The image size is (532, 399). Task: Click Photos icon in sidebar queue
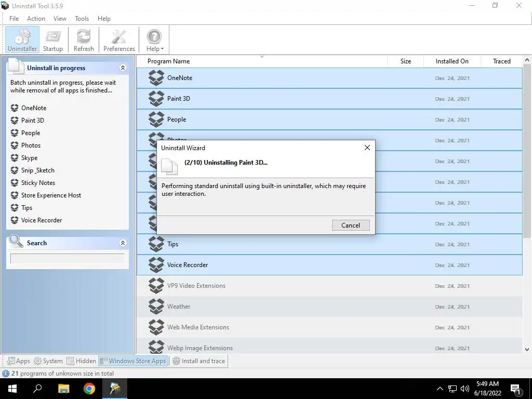pos(14,145)
